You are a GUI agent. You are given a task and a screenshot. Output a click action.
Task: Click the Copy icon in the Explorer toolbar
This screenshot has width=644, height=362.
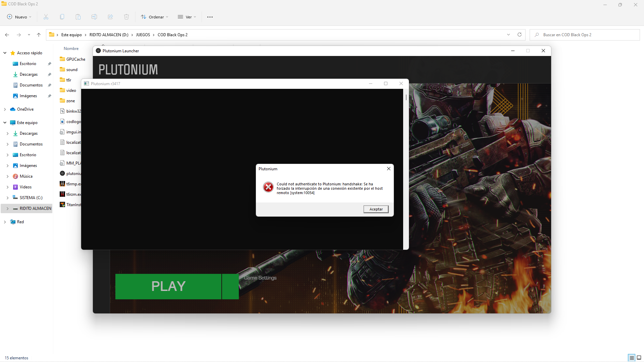coord(62,17)
